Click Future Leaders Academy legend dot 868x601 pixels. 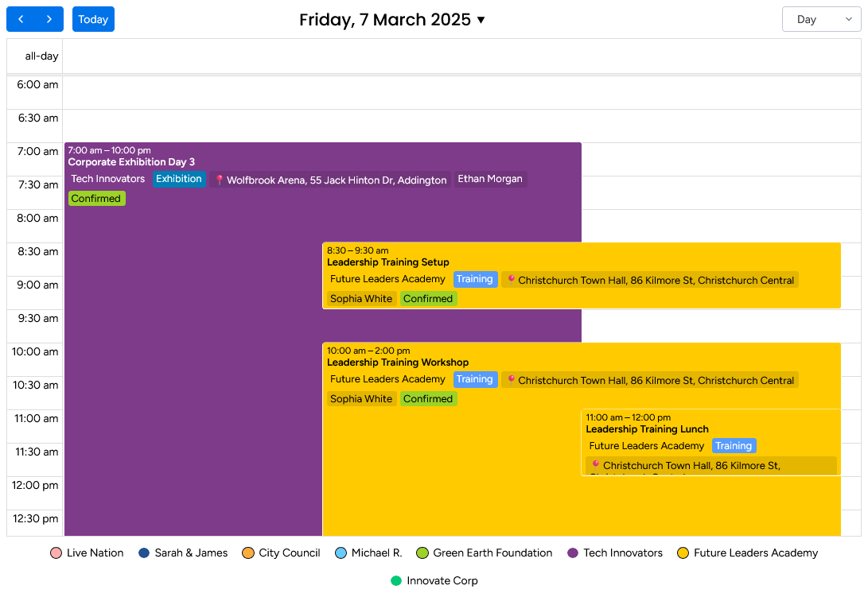pyautogui.click(x=683, y=553)
